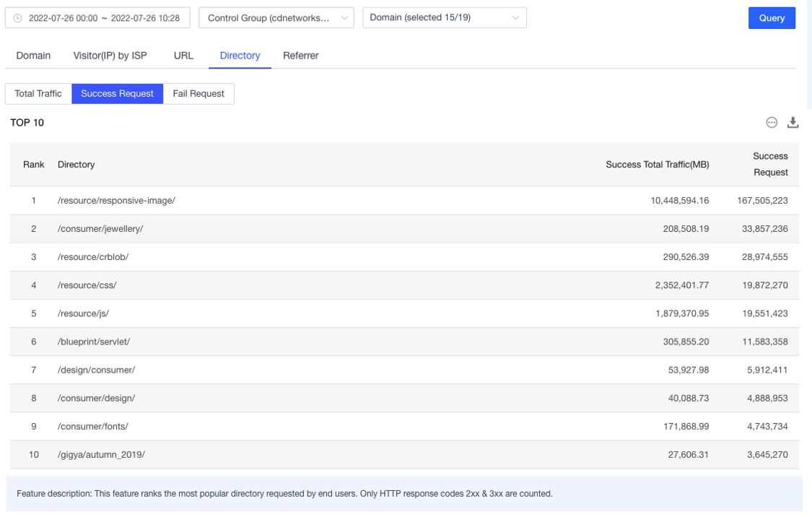This screenshot has height=517, width=812.
Task: Open the Referrer tab
Action: [x=300, y=55]
